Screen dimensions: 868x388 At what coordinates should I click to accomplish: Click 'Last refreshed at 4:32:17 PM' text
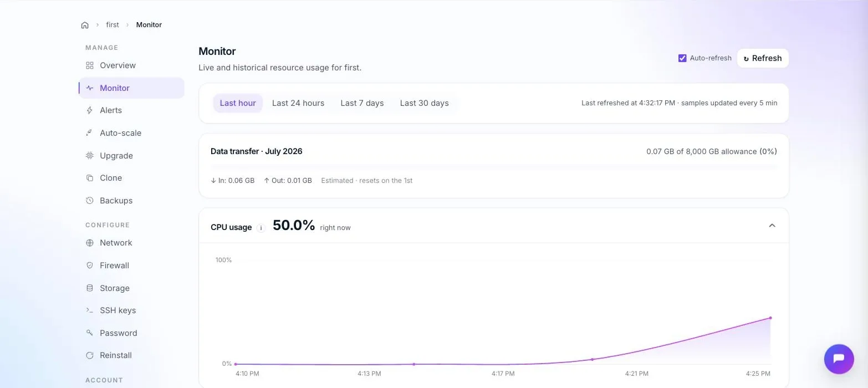(x=628, y=103)
